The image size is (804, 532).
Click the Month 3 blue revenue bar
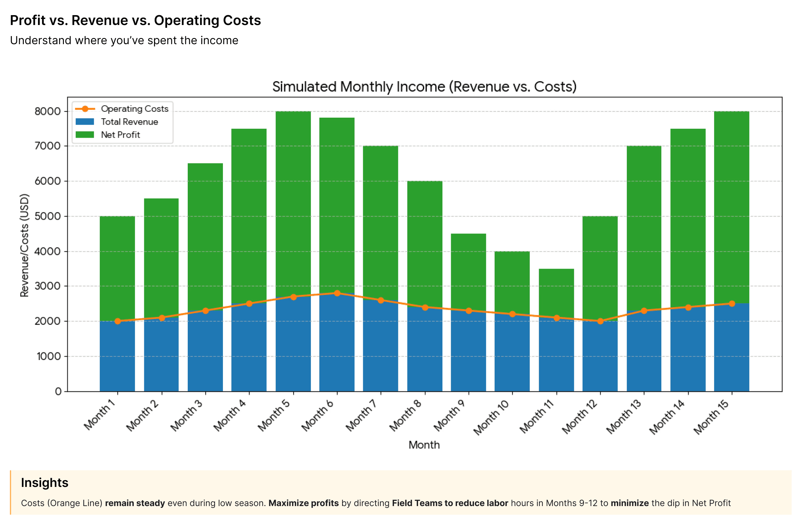tap(206, 351)
